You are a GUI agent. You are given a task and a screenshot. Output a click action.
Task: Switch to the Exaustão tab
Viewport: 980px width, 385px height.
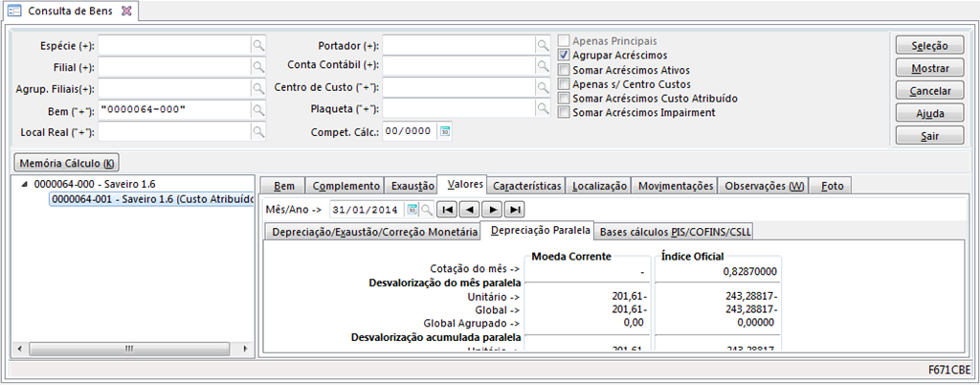(x=412, y=186)
